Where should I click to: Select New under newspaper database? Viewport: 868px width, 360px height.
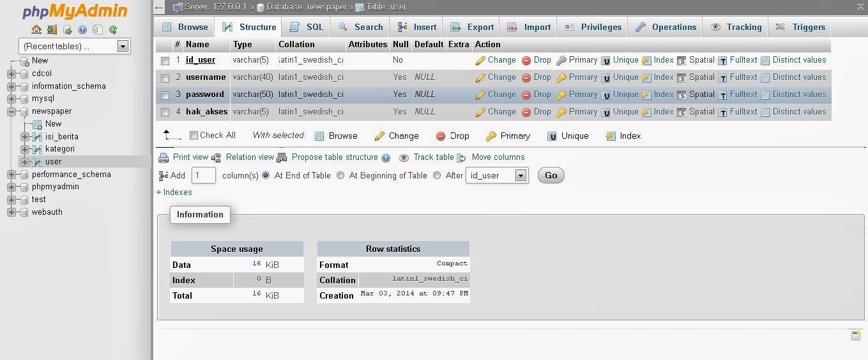pyautogui.click(x=54, y=124)
